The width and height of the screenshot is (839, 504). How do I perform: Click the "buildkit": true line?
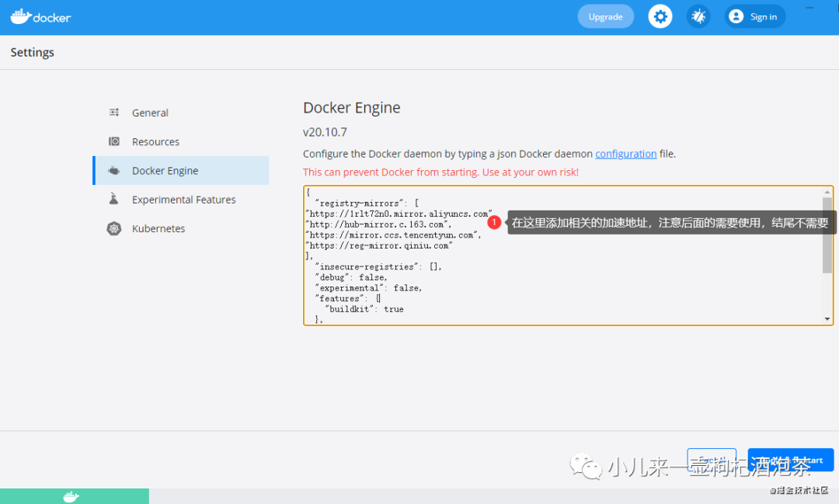click(x=364, y=309)
